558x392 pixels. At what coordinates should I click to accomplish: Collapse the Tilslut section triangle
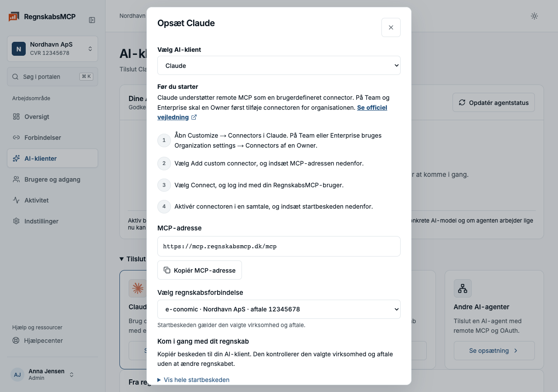coord(122,259)
